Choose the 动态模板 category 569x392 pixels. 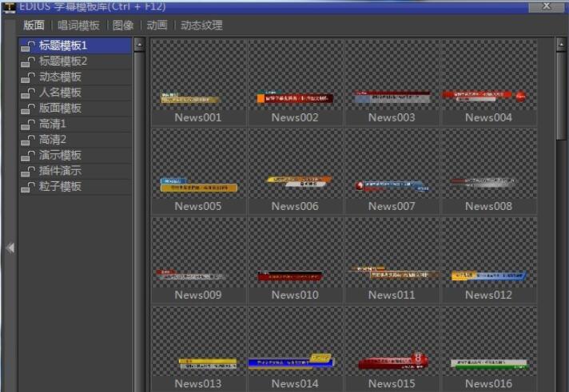coord(75,77)
